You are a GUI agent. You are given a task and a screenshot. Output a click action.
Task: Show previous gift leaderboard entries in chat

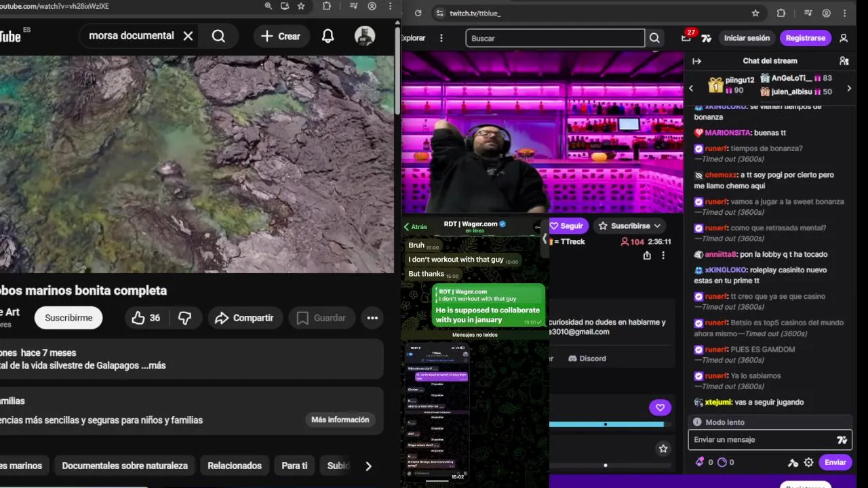pos(691,88)
